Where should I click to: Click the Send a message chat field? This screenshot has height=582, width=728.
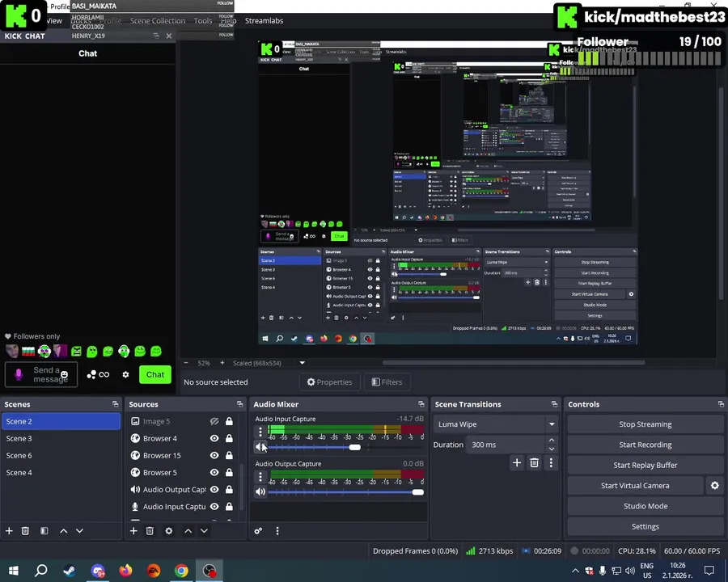tap(41, 374)
